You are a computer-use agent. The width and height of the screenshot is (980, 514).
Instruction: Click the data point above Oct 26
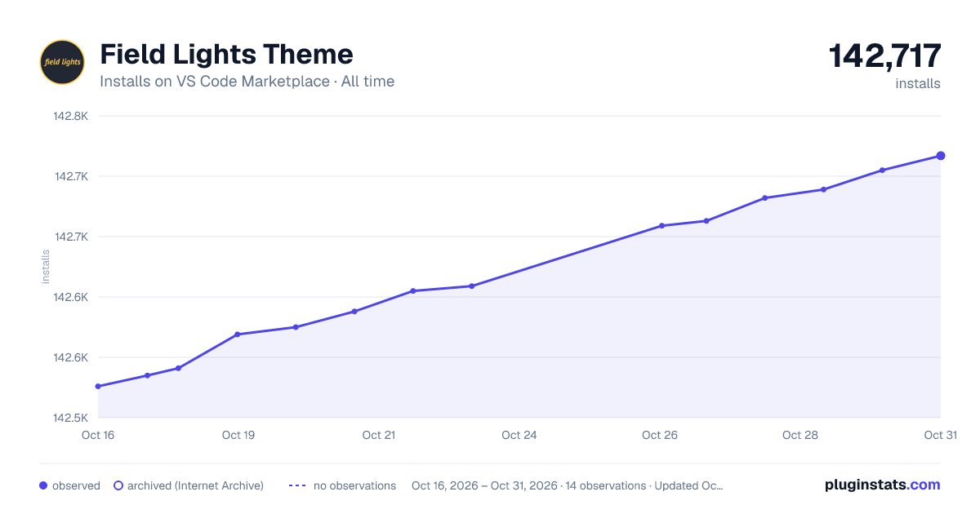pyautogui.click(x=661, y=226)
